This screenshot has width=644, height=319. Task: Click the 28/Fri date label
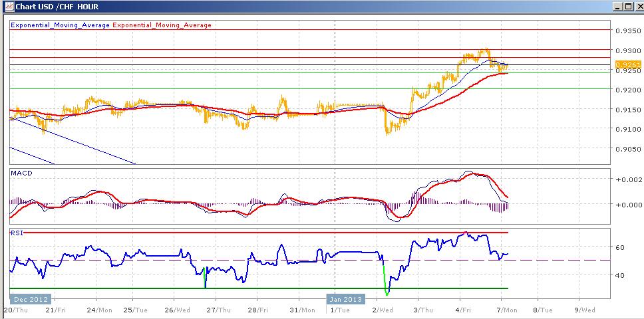[256, 309]
